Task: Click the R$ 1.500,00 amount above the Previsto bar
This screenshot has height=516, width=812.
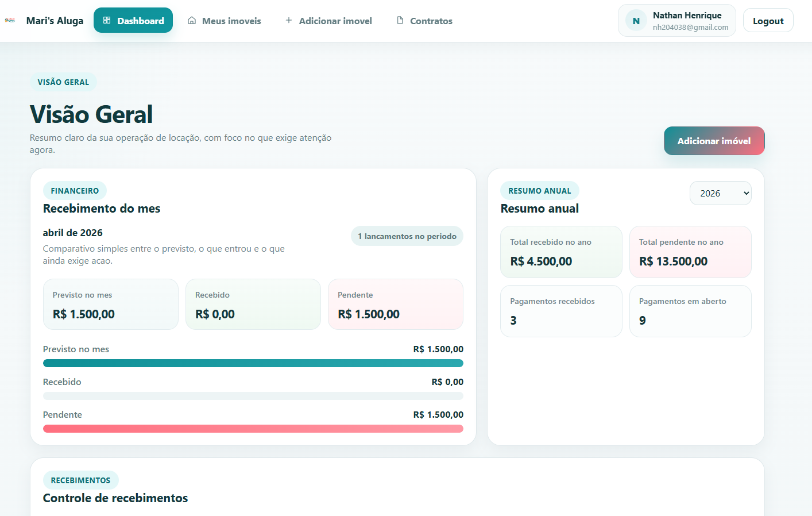Action: point(438,349)
